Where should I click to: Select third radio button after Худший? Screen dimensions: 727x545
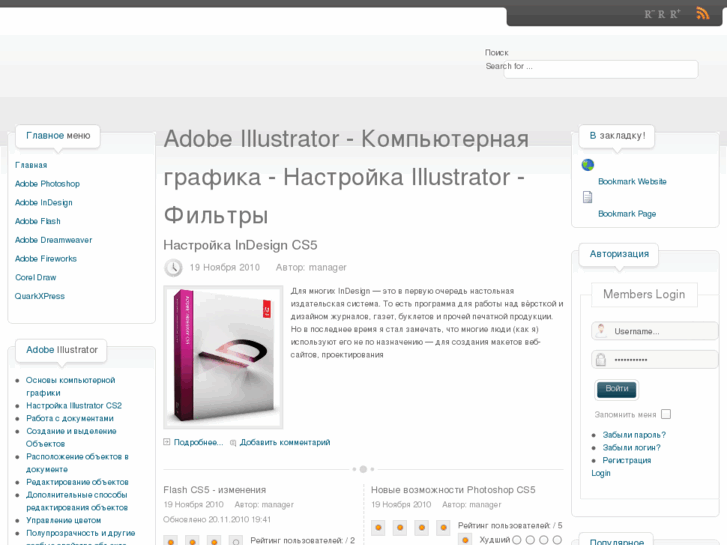(544, 540)
